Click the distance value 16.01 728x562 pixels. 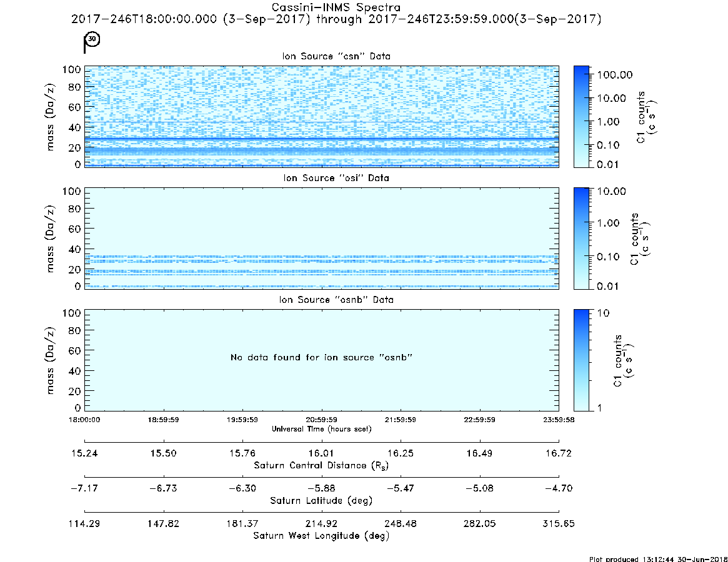coord(321,453)
